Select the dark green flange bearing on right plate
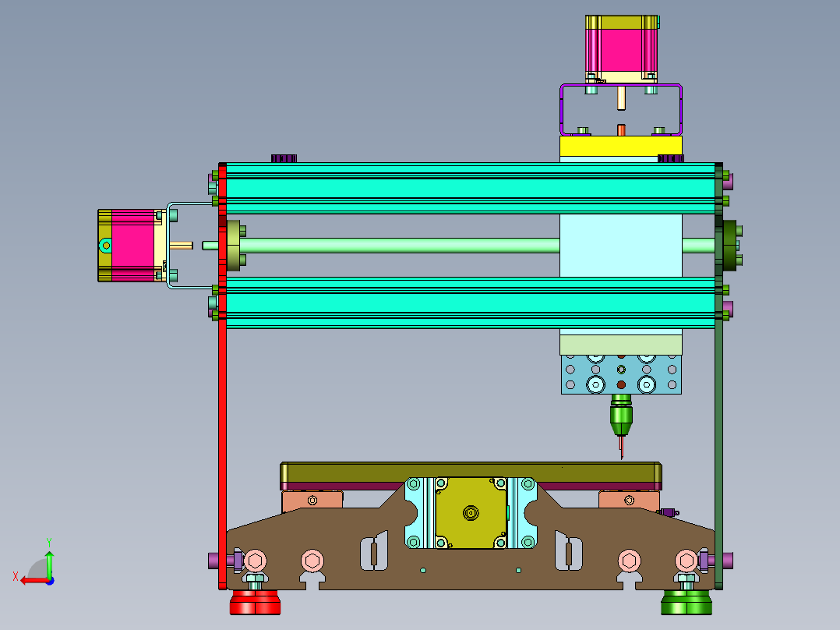The height and width of the screenshot is (630, 840). coord(729,246)
